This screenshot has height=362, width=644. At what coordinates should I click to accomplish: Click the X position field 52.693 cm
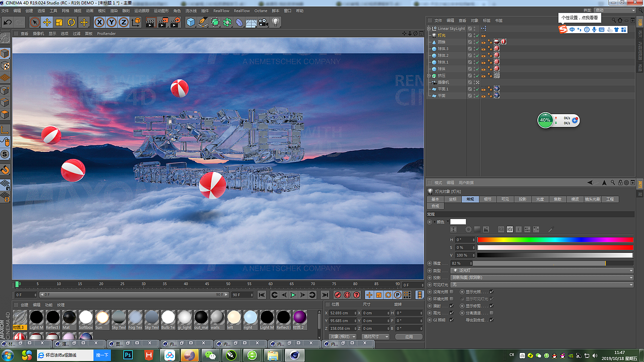(342, 313)
